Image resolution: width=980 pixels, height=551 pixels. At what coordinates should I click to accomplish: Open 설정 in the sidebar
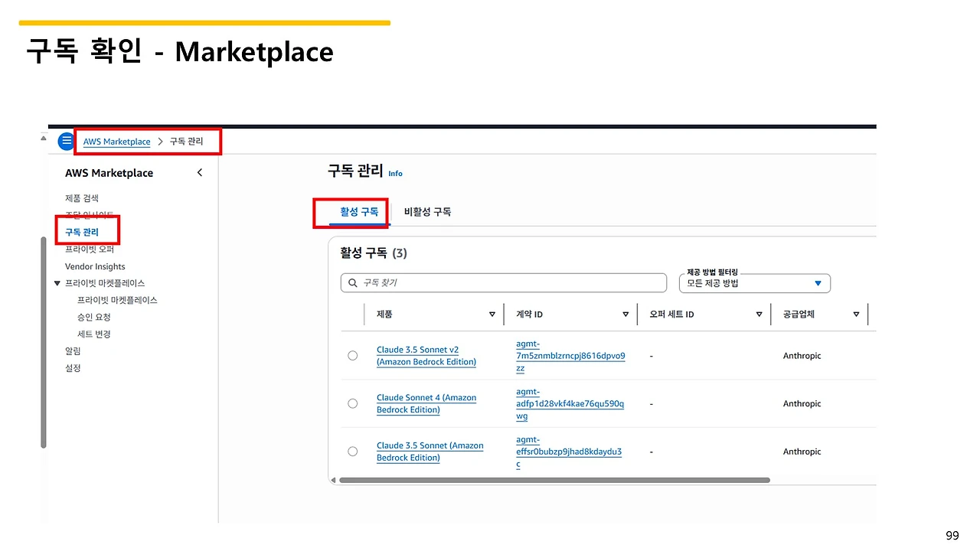(x=73, y=368)
